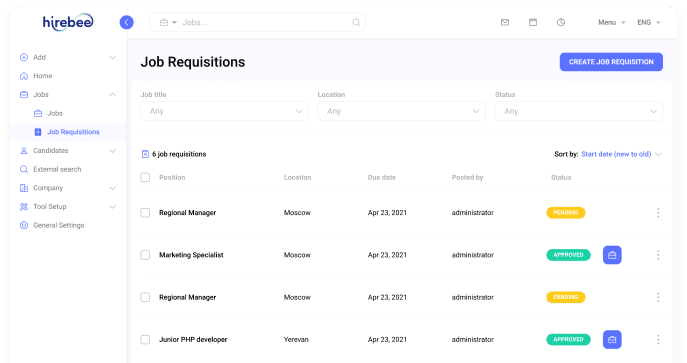Open the clock history icon in header
The height and width of the screenshot is (363, 687).
561,22
